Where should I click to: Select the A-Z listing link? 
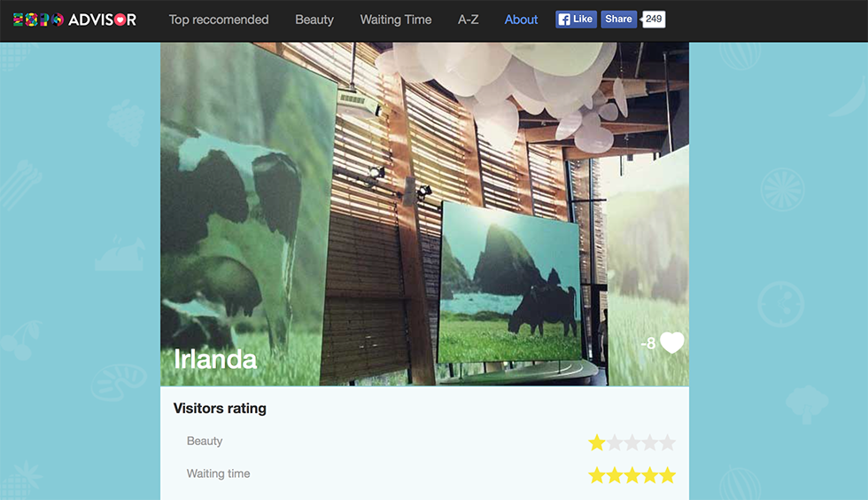(469, 20)
